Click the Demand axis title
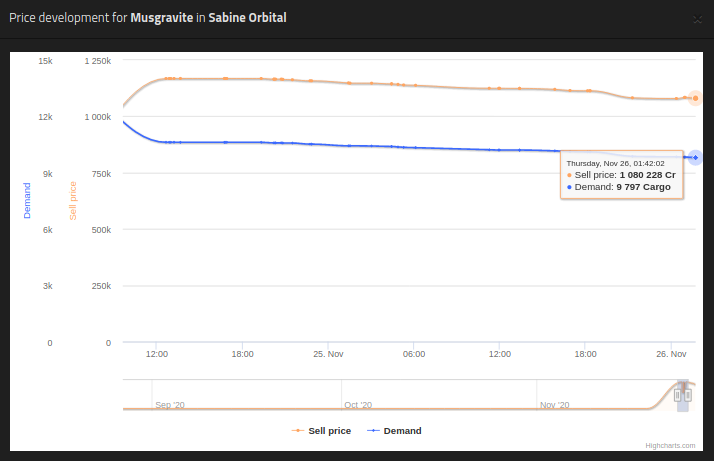Viewport: 714px width, 461px height. coord(27,201)
